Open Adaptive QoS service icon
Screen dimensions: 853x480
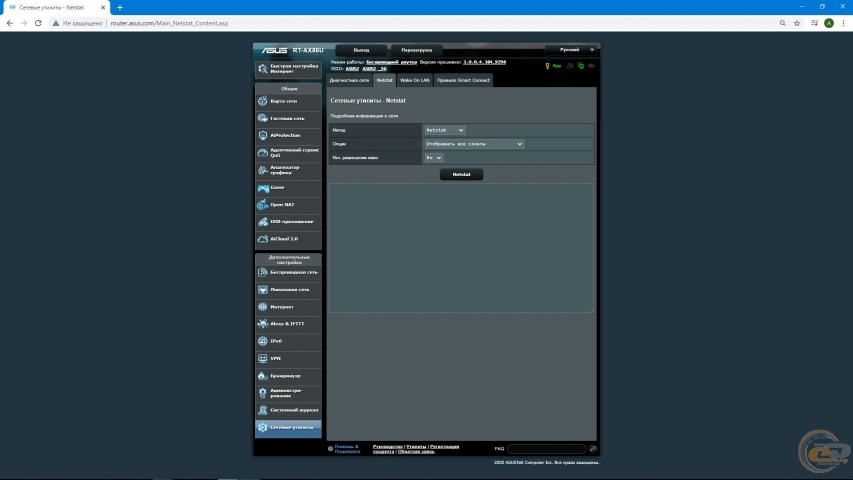pos(263,152)
